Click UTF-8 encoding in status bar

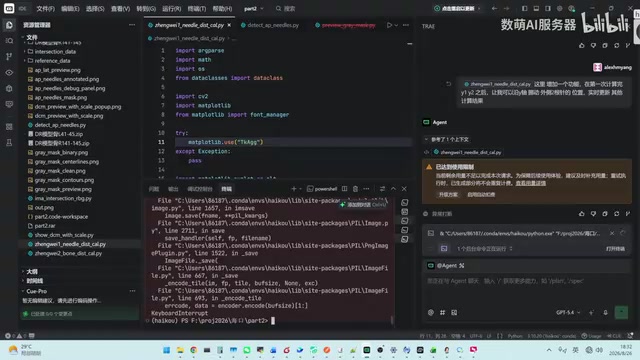476,336
